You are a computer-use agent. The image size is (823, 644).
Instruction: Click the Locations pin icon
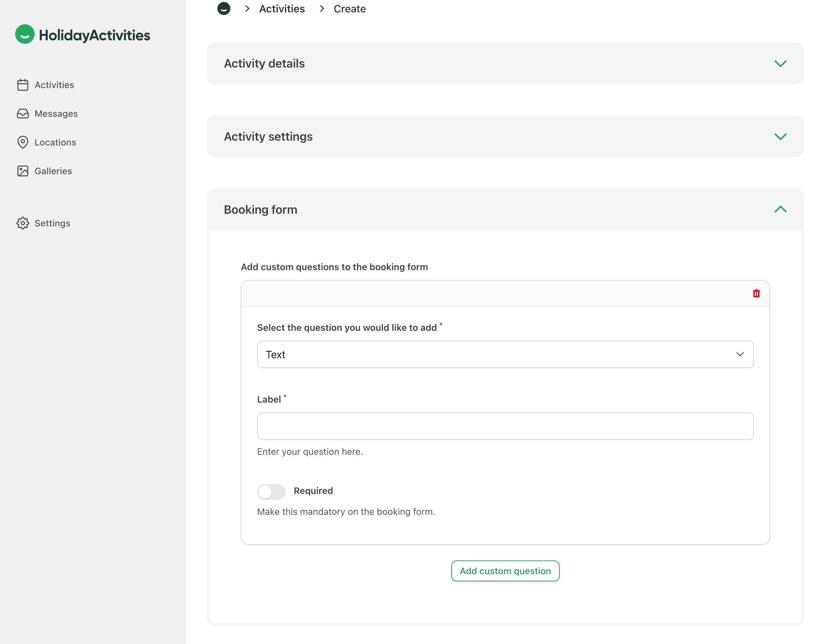[x=23, y=142]
